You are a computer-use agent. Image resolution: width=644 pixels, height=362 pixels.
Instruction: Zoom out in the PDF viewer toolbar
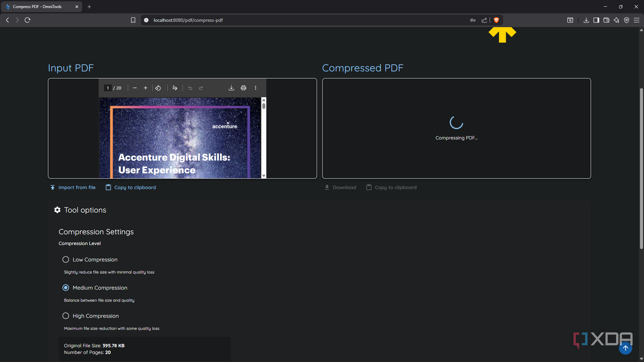point(135,88)
